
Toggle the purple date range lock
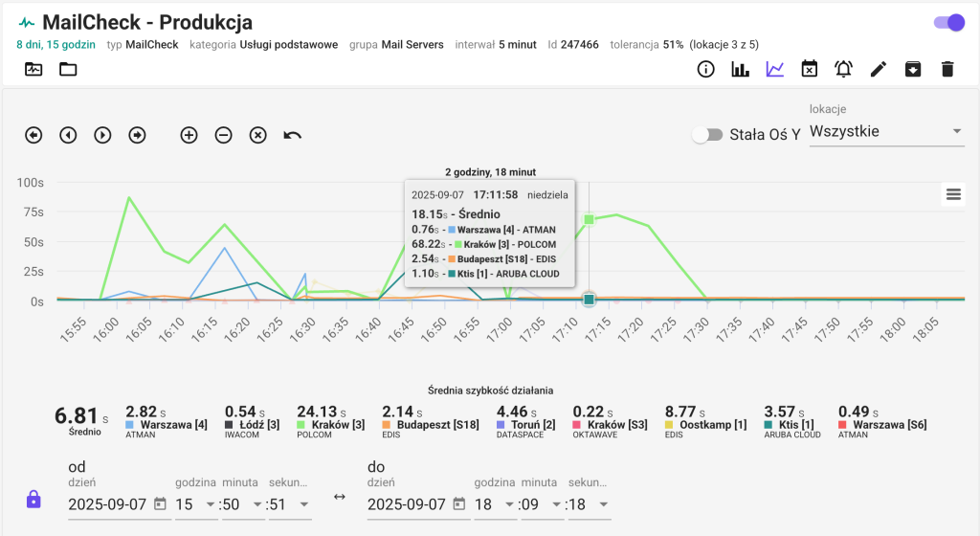(33, 499)
